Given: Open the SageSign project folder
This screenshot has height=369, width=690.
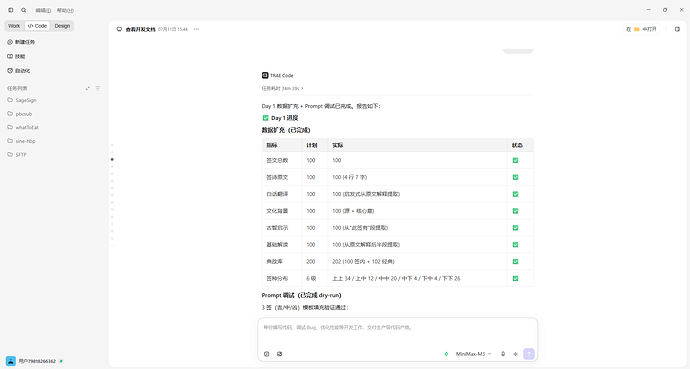Looking at the screenshot, I should pyautogui.click(x=22, y=100).
